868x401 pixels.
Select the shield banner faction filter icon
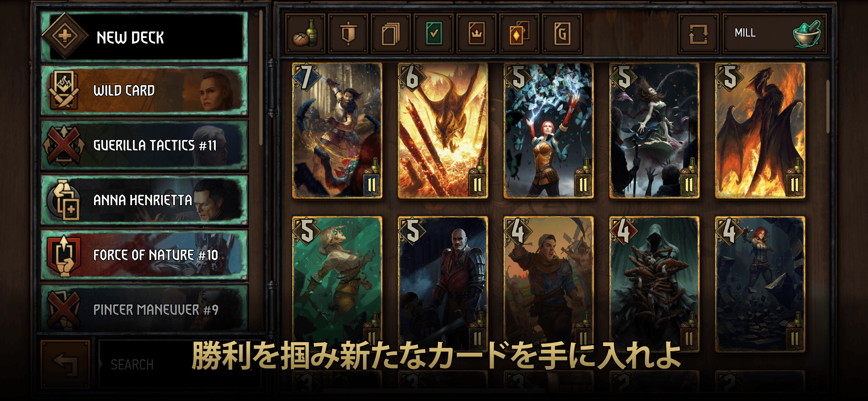(348, 33)
